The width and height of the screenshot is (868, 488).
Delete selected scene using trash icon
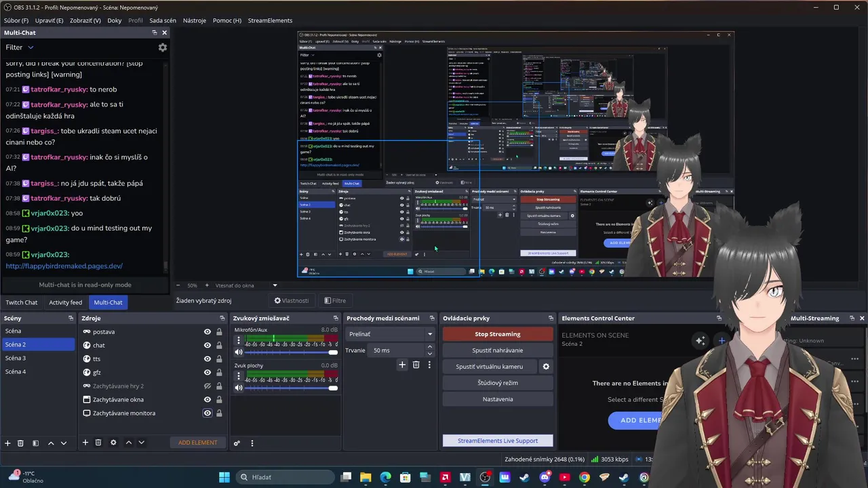(20, 443)
